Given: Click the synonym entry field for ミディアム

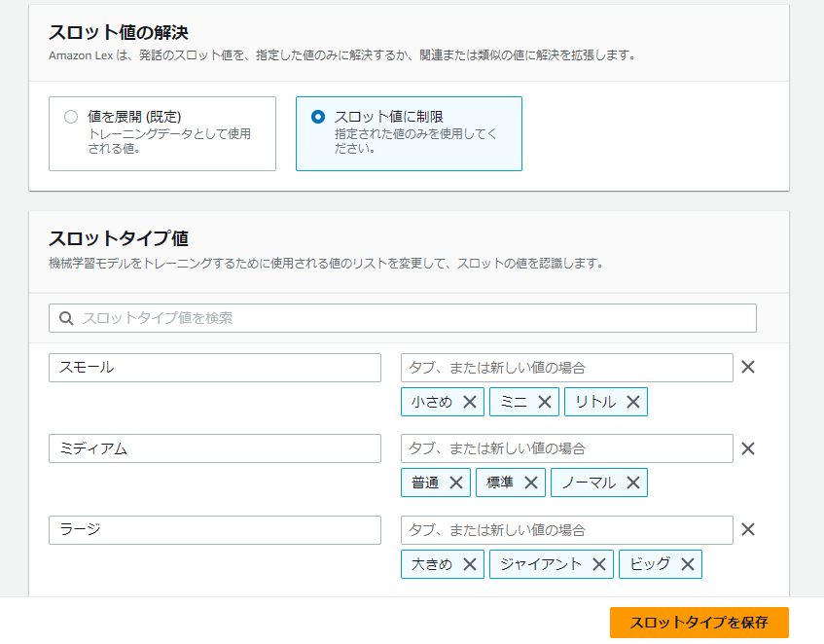Looking at the screenshot, I should tap(566, 448).
